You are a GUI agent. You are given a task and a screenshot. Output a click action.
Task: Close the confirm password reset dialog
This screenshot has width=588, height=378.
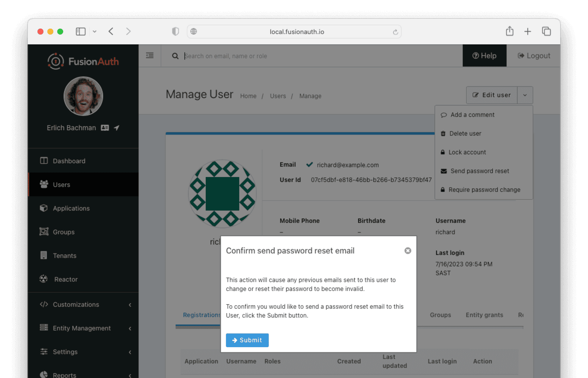click(408, 251)
